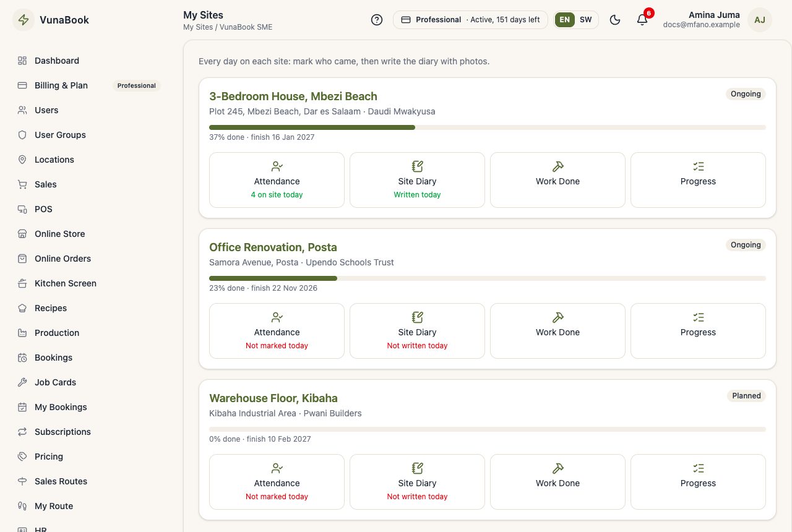
Task: Open Billing & Plan in sidebar
Action: pyautogui.click(x=89, y=85)
